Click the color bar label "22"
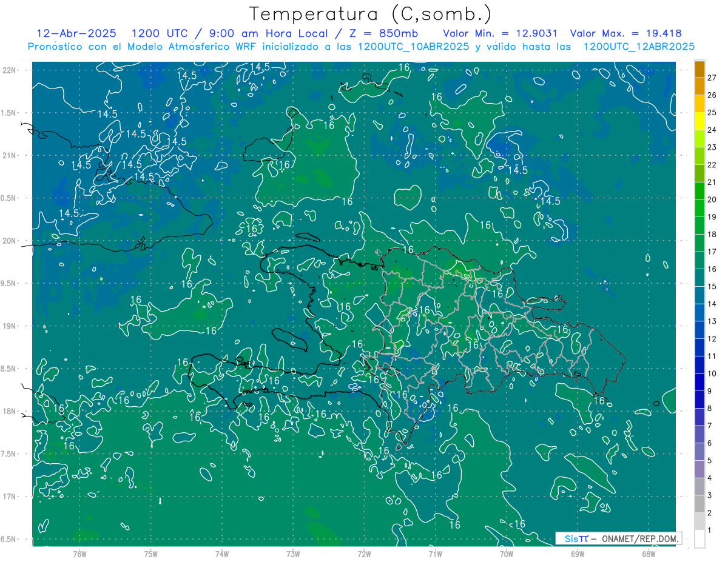This screenshot has width=728, height=562. 713,165
